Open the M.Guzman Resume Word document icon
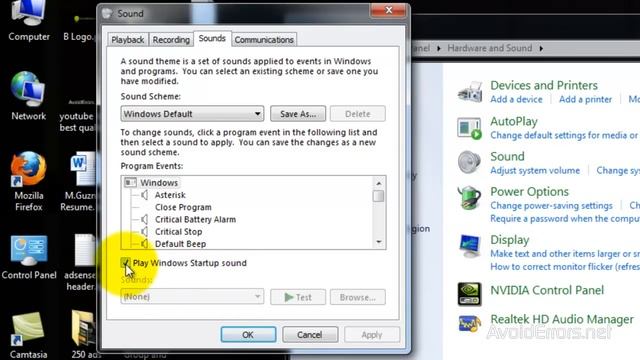Image resolution: width=640 pixels, height=360 pixels. pos(83,170)
